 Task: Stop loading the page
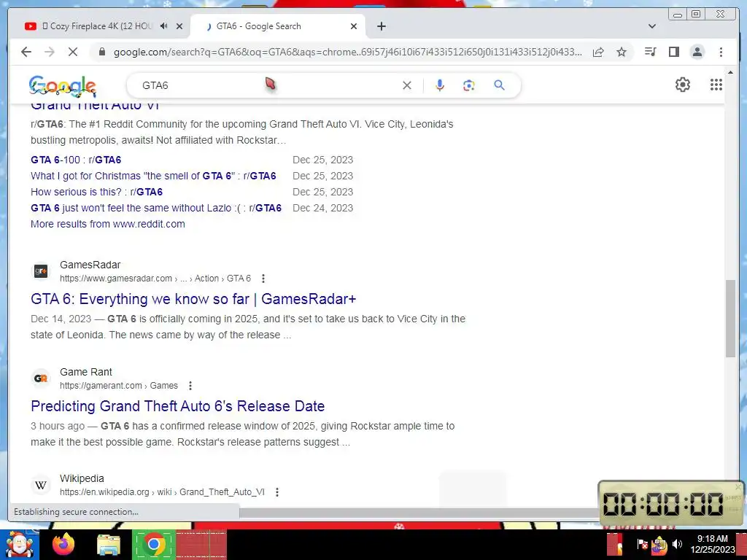coord(73,52)
